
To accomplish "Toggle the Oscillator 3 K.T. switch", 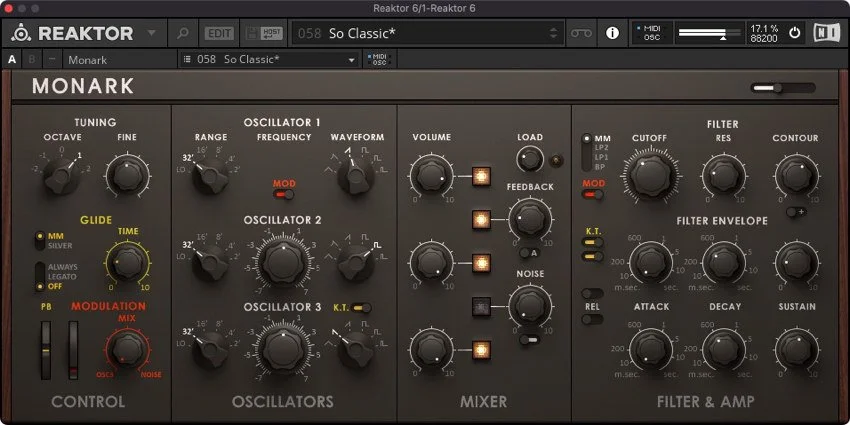I will tap(361, 308).
